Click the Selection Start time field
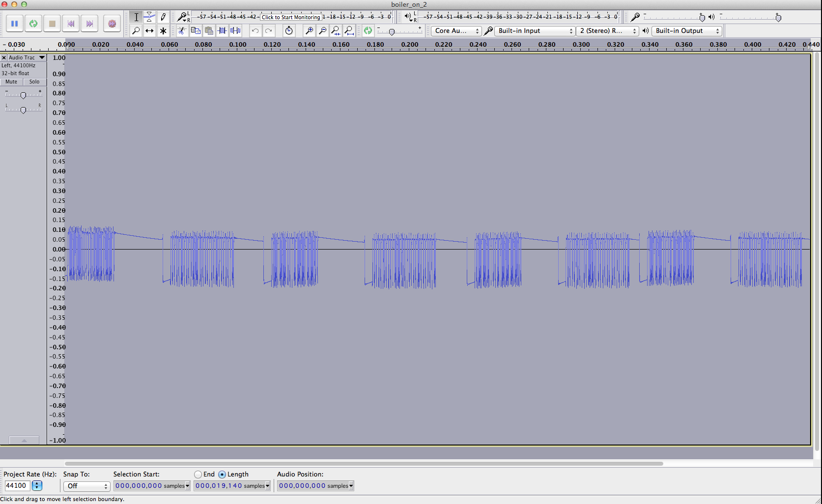 click(151, 486)
